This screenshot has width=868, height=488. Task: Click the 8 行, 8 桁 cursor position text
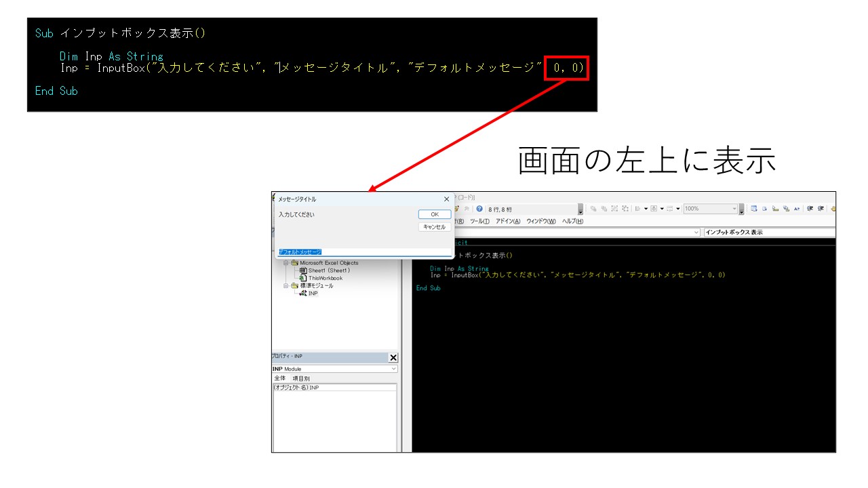[500, 209]
